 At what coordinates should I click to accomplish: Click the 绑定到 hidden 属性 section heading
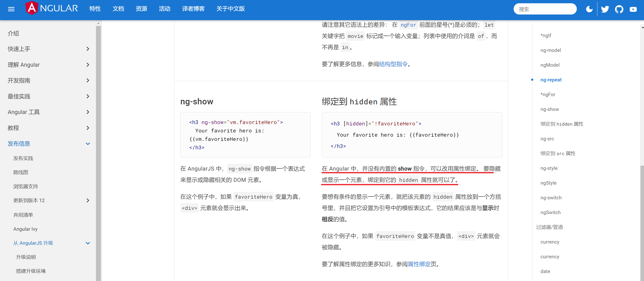pyautogui.click(x=359, y=101)
